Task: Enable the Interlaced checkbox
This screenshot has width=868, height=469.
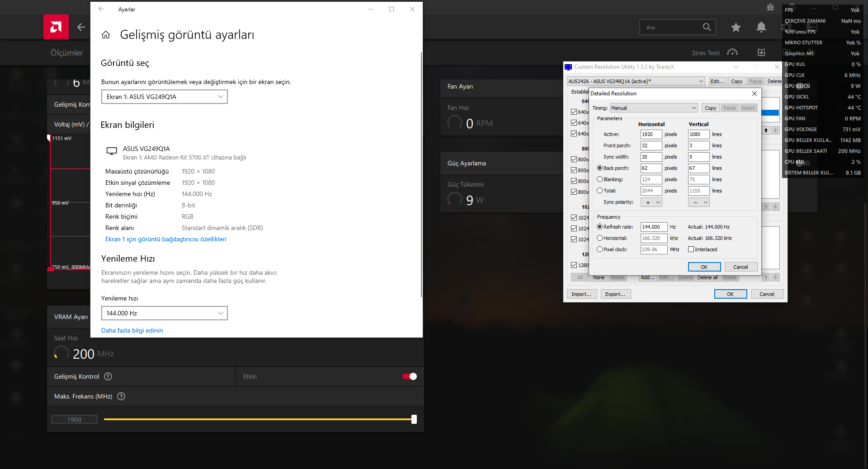Action: coord(691,249)
